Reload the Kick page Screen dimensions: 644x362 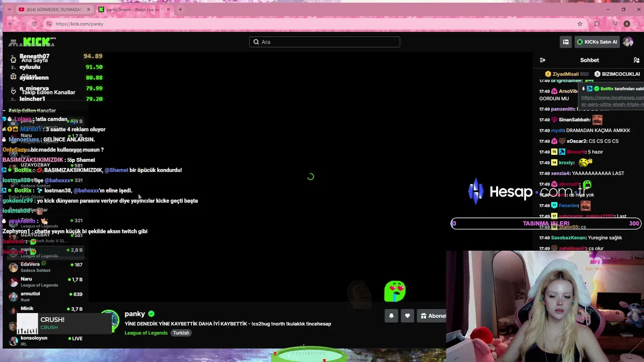tap(34, 24)
